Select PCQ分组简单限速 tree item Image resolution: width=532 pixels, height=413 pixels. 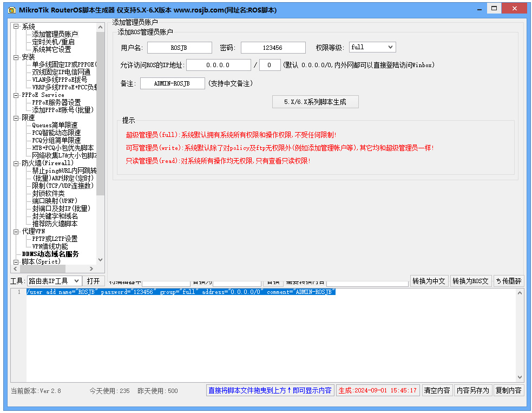(x=56, y=140)
